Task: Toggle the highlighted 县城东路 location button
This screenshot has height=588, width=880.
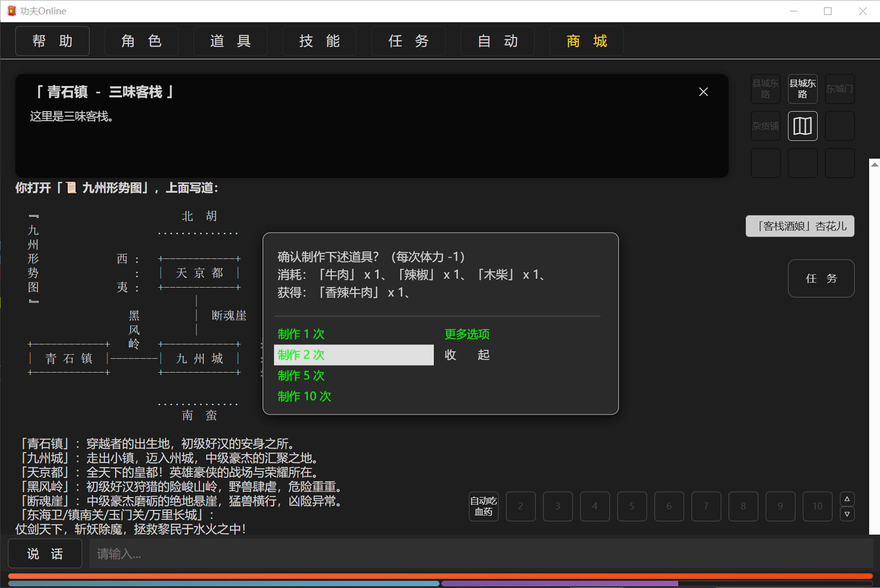Action: coord(803,88)
